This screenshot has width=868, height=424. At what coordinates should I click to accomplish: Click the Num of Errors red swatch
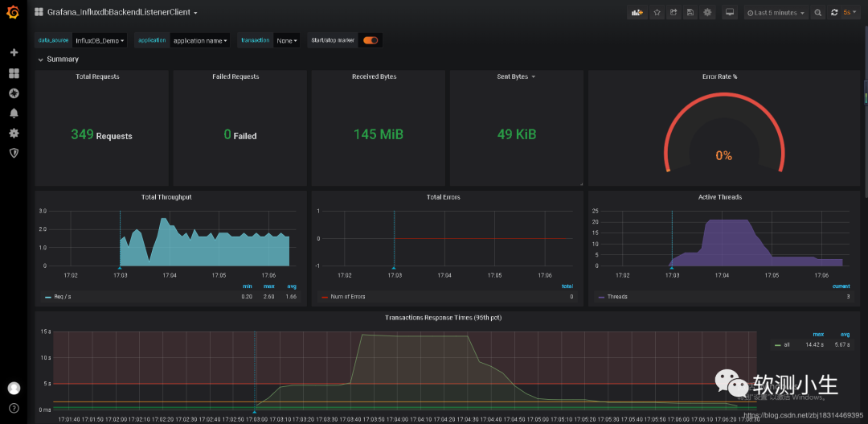pyautogui.click(x=325, y=298)
